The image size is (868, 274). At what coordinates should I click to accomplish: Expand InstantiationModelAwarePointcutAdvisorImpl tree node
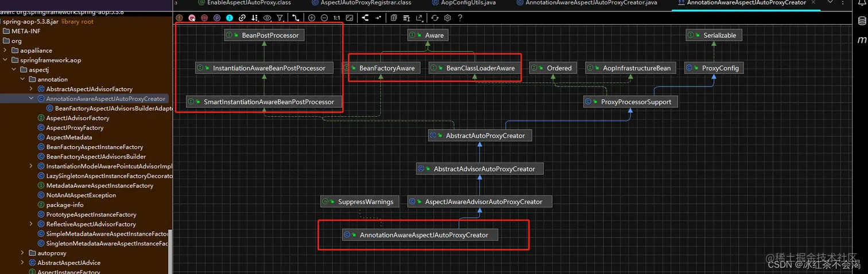coord(31,166)
